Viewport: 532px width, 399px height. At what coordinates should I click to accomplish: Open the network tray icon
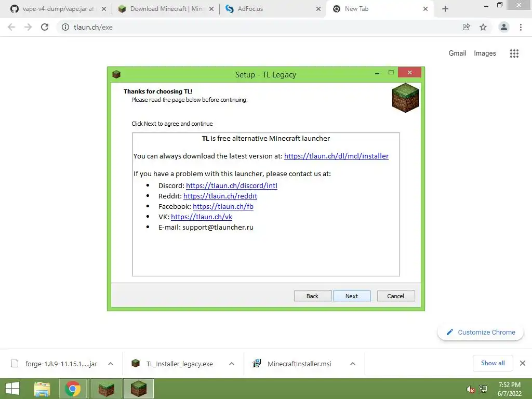coord(483,389)
